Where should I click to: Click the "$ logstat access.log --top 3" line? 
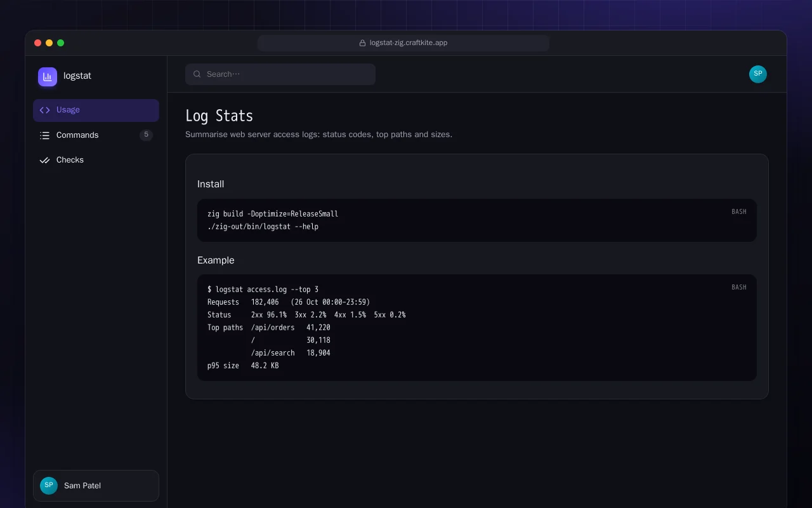(x=263, y=290)
